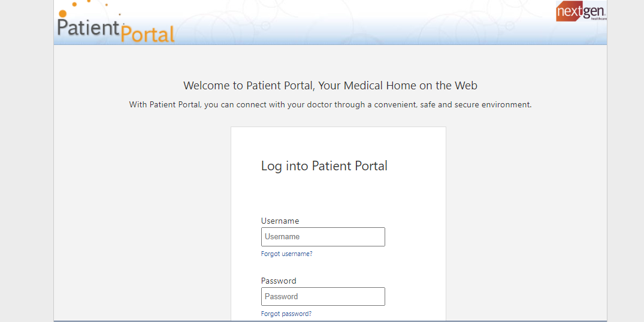
Task: Focus the Password input field
Action: coord(323,296)
